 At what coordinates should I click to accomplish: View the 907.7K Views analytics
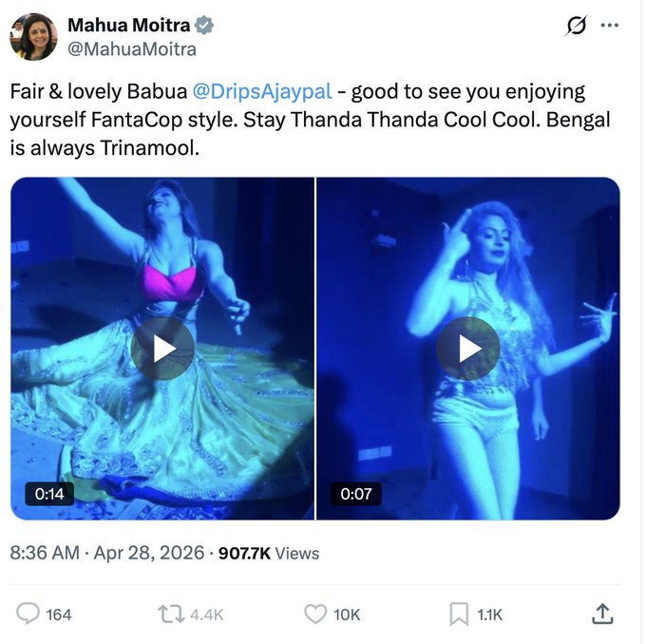pyautogui.click(x=269, y=553)
